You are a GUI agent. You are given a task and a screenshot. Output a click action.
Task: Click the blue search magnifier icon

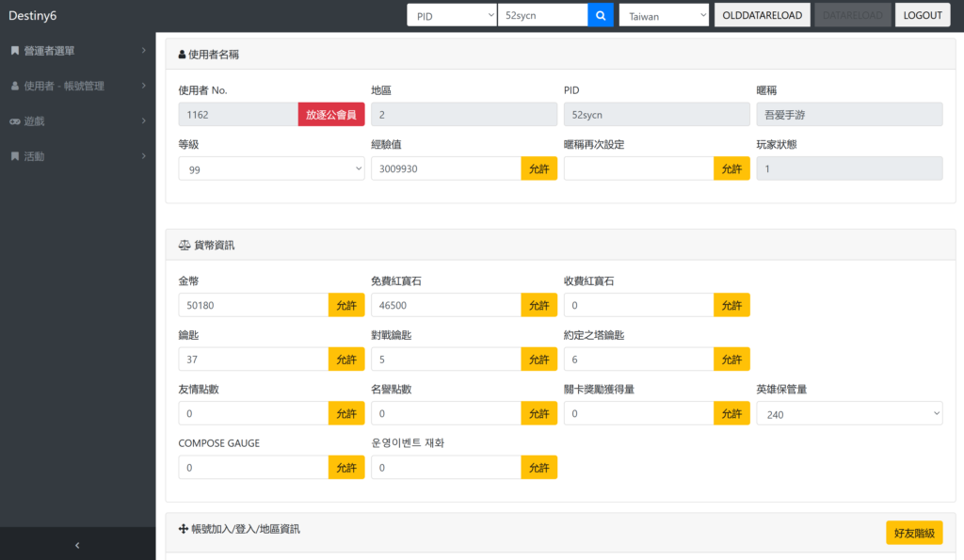click(601, 15)
